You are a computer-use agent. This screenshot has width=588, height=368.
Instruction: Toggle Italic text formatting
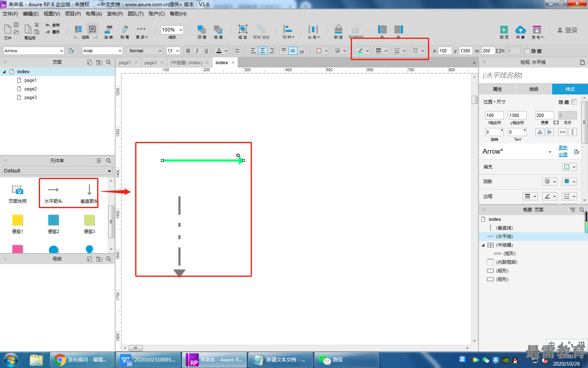coord(197,51)
